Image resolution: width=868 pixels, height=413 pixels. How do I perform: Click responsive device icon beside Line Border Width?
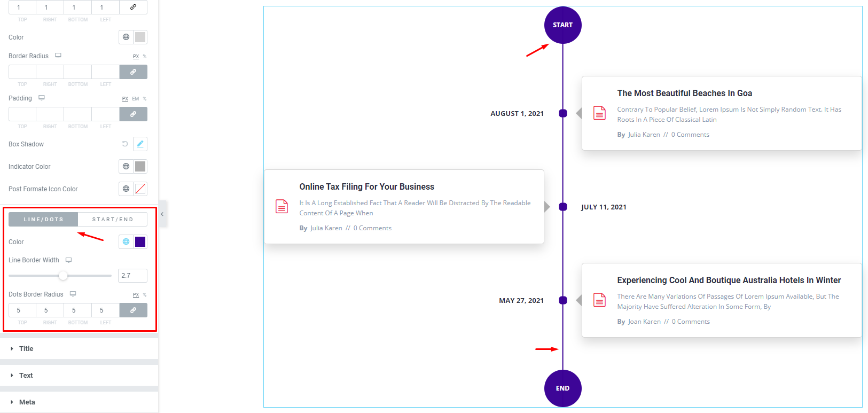coord(68,260)
